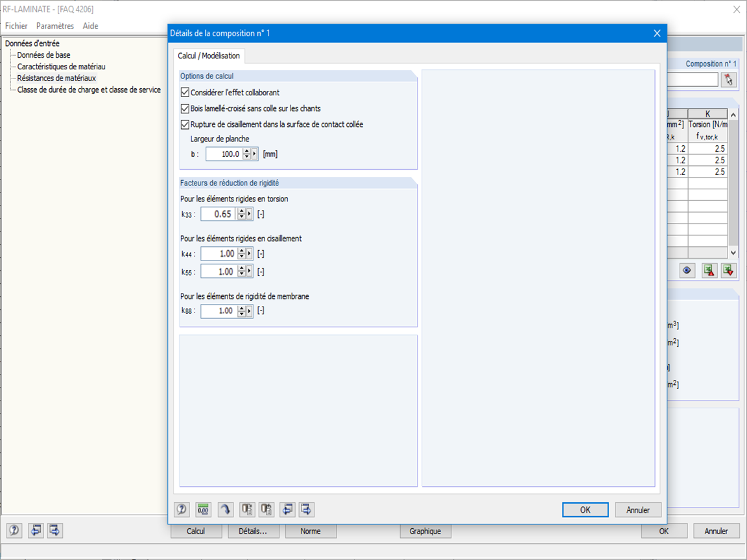This screenshot has height=560, width=747.
Task: Open arrow menu beside k44 value
Action: 250,254
